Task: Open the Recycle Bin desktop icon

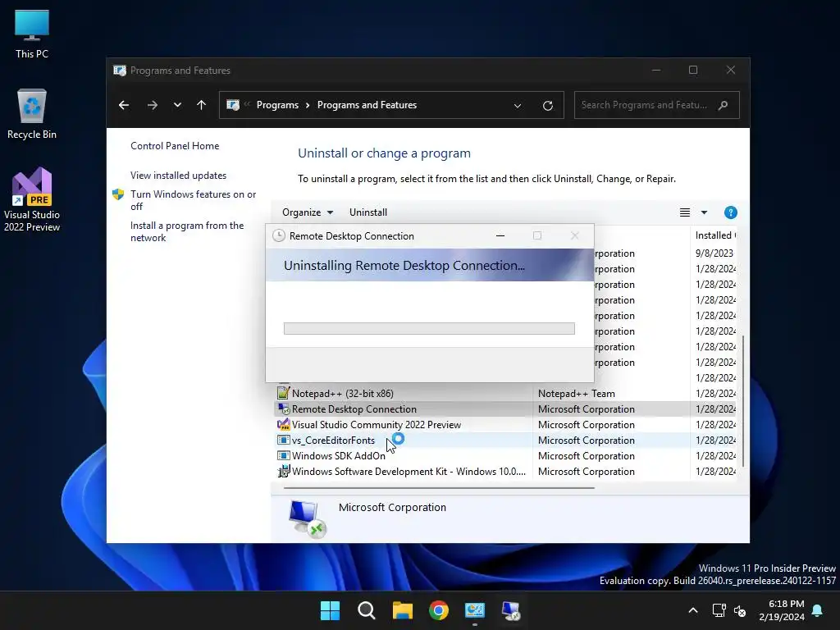Action: coord(32,114)
